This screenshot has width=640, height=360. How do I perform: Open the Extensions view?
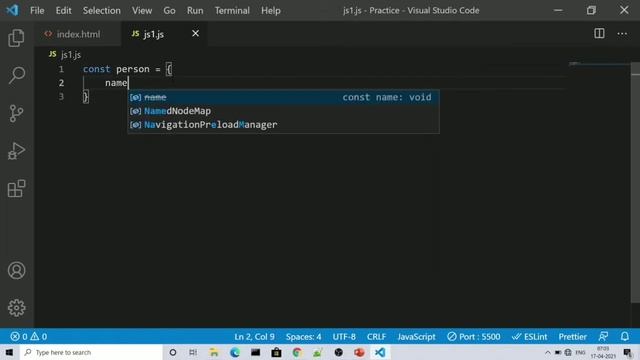(x=16, y=188)
